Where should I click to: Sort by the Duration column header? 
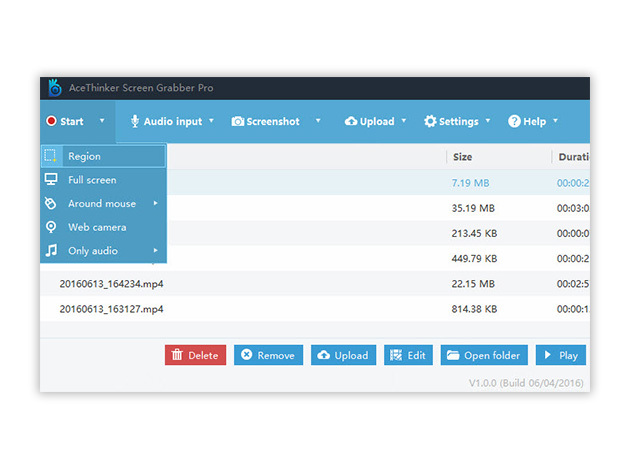(x=574, y=157)
